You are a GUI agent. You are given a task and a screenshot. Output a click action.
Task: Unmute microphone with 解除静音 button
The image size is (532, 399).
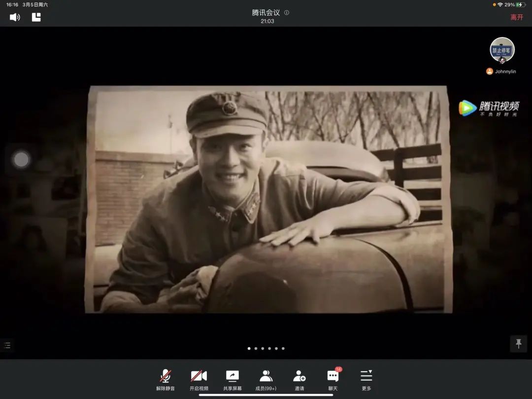[166, 380]
